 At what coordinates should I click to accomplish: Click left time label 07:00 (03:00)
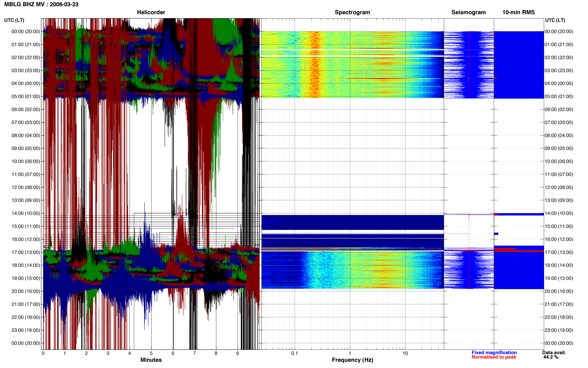(26, 122)
